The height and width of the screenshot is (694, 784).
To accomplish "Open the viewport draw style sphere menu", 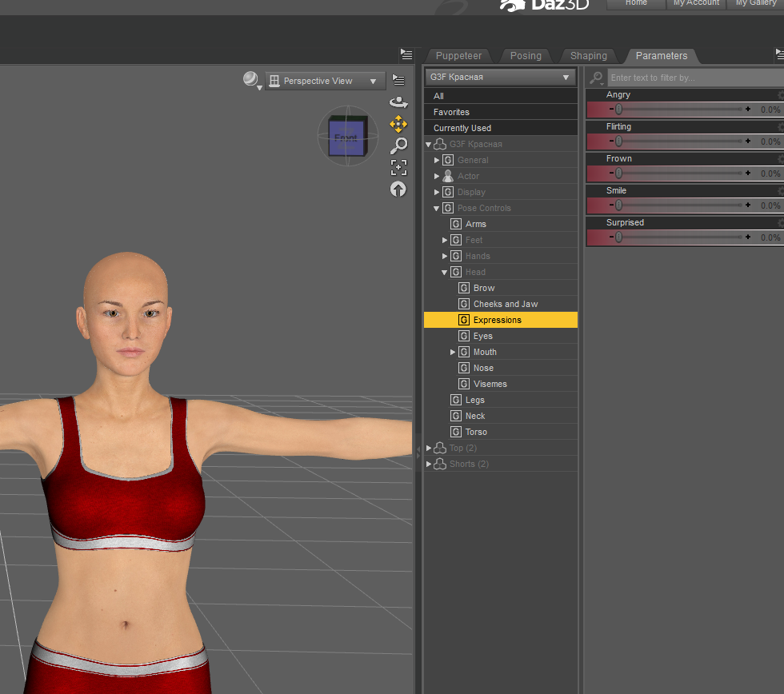I will 252,80.
